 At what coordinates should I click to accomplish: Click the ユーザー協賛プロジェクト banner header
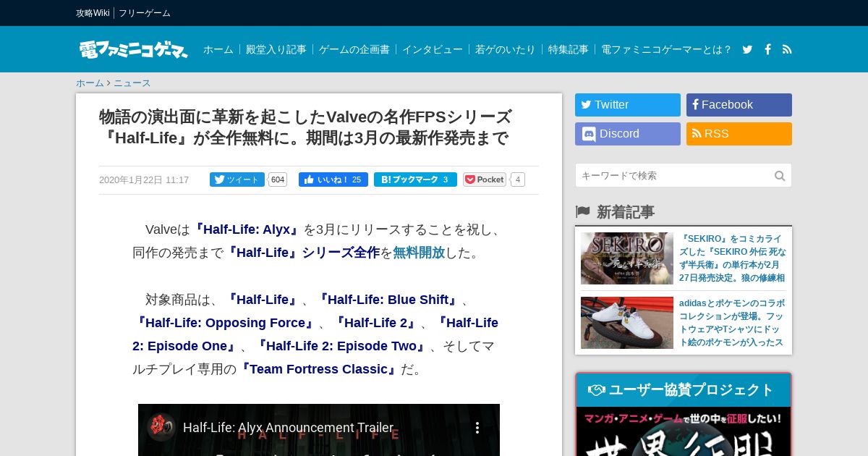point(683,390)
